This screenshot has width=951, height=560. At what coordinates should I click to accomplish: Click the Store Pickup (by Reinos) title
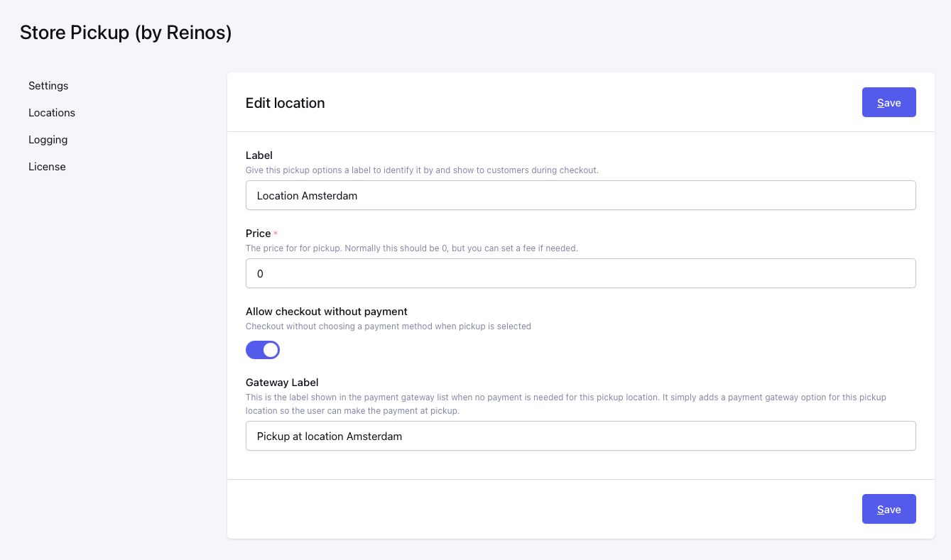click(x=126, y=33)
